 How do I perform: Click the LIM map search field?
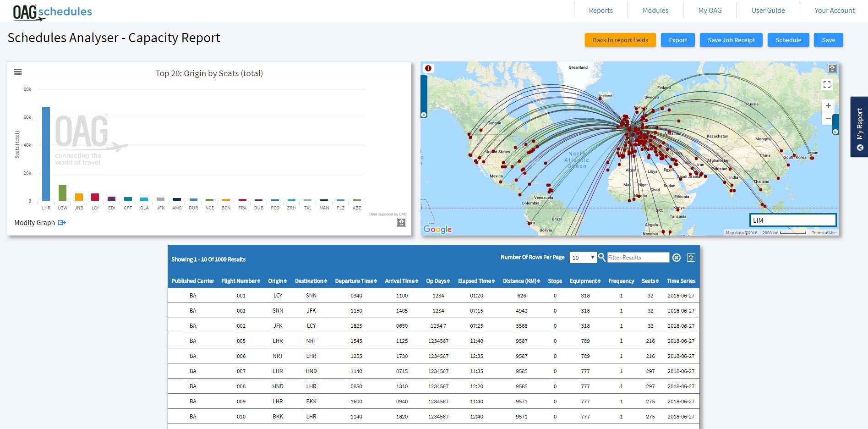[793, 220]
